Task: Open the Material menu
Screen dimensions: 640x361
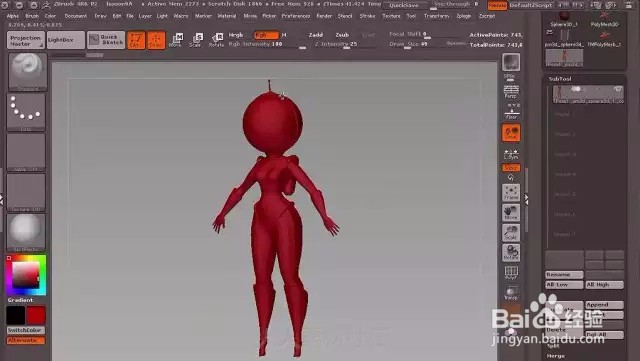Action: click(x=227, y=16)
